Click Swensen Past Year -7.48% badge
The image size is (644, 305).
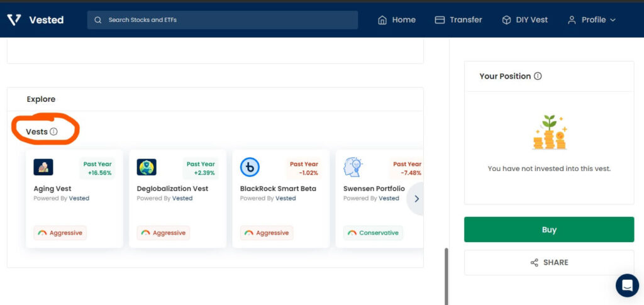[x=407, y=169]
